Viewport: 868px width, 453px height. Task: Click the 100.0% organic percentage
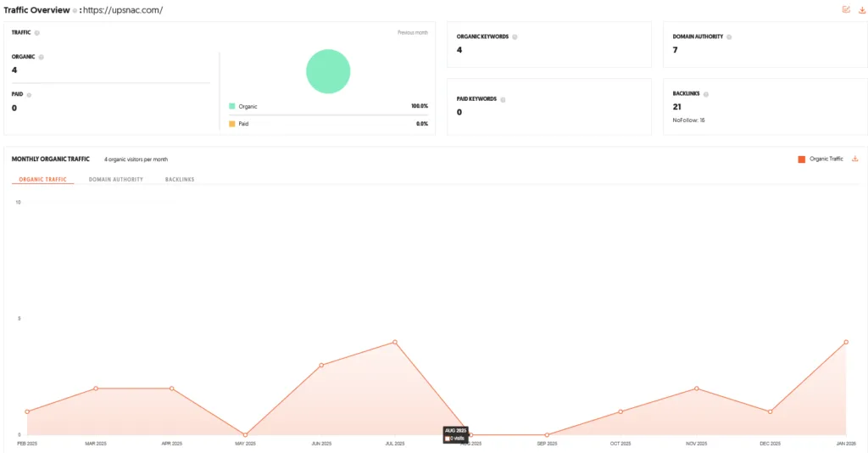420,106
